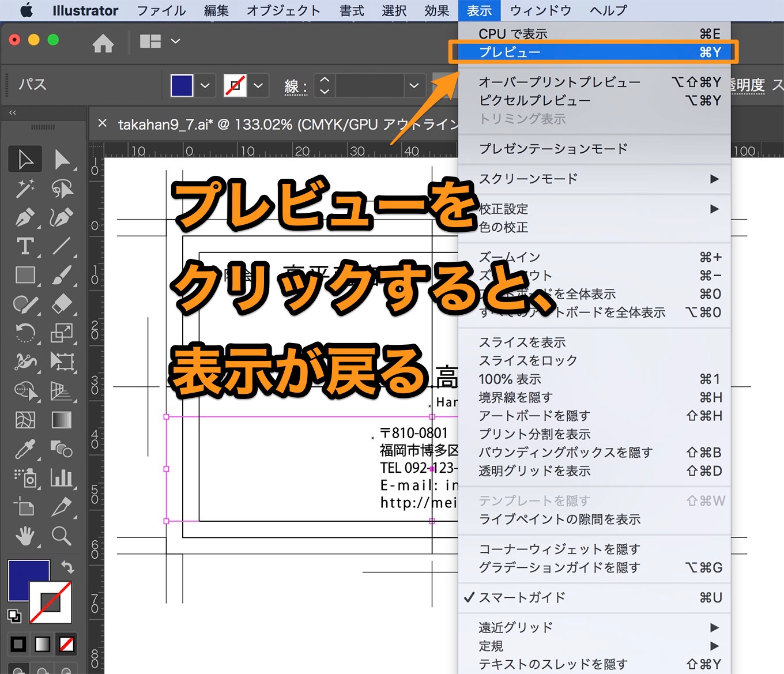Select the Slice tool
This screenshot has height=674, width=784.
62,507
